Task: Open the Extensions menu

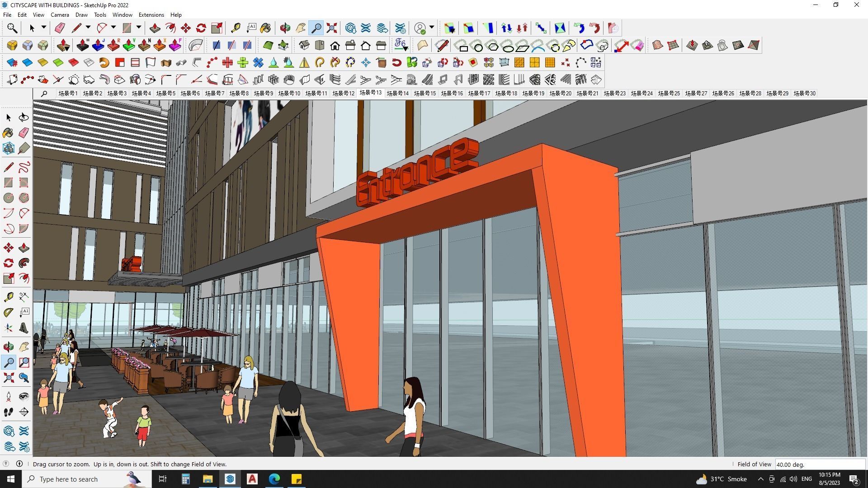Action: pyautogui.click(x=151, y=15)
